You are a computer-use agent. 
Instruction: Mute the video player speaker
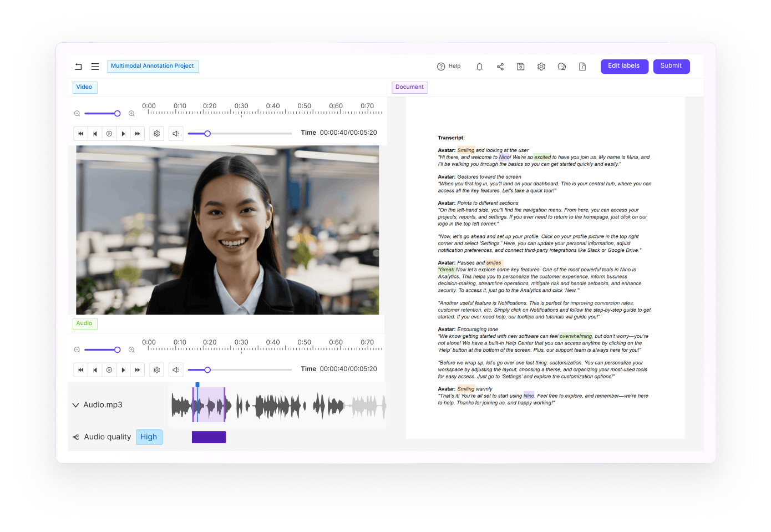176,134
